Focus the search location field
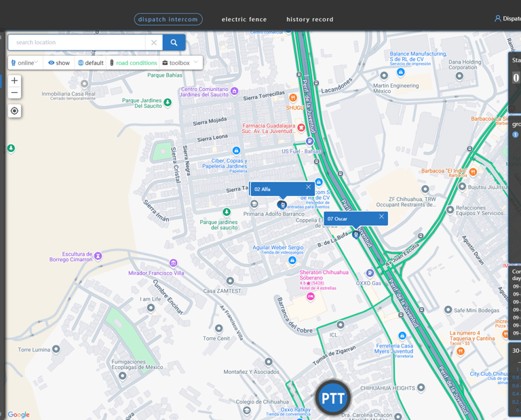The image size is (521, 420). coord(77,43)
